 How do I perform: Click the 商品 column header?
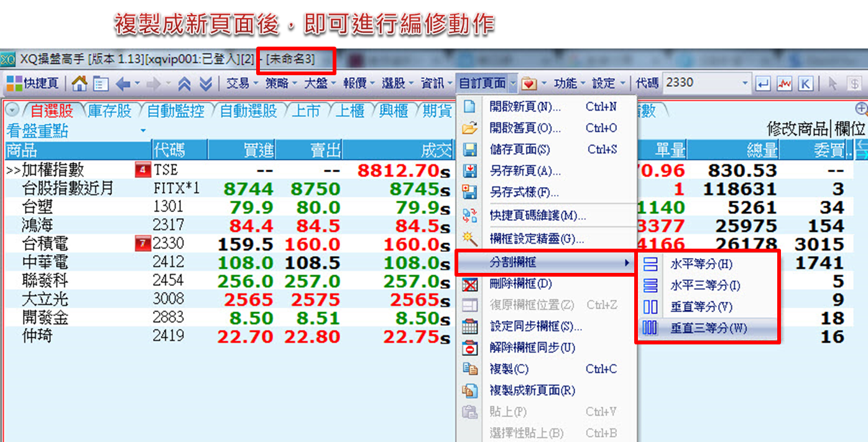coord(78,150)
